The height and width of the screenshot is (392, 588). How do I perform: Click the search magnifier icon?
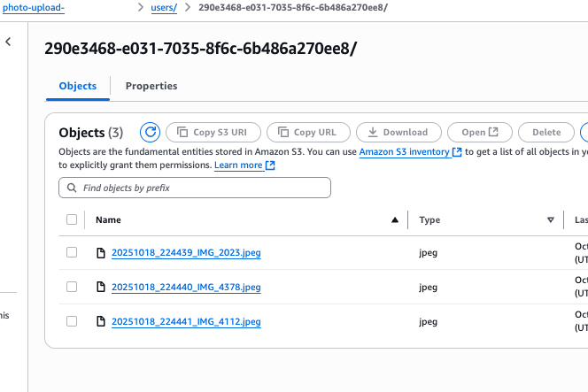(x=72, y=188)
